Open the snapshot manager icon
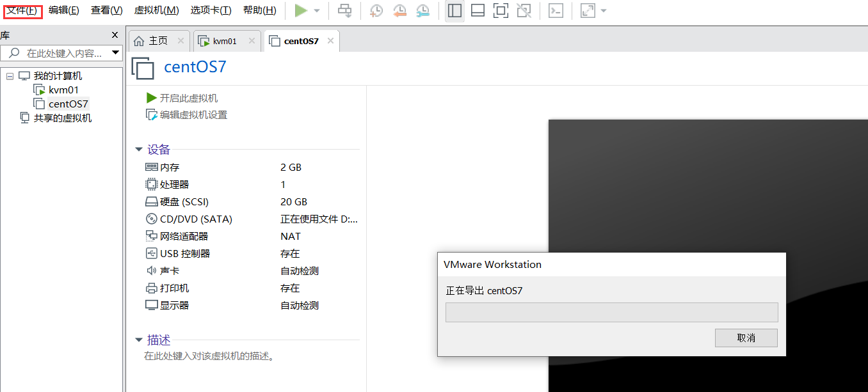868x392 pixels. pyautogui.click(x=422, y=10)
